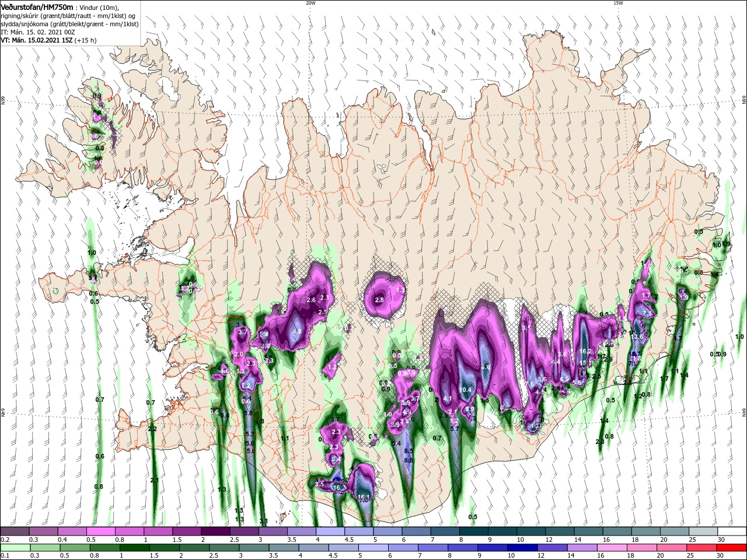The image size is (747, 560).
Task: Click the Veðurstofan/HM750m map title
Action: pyautogui.click(x=36, y=7)
